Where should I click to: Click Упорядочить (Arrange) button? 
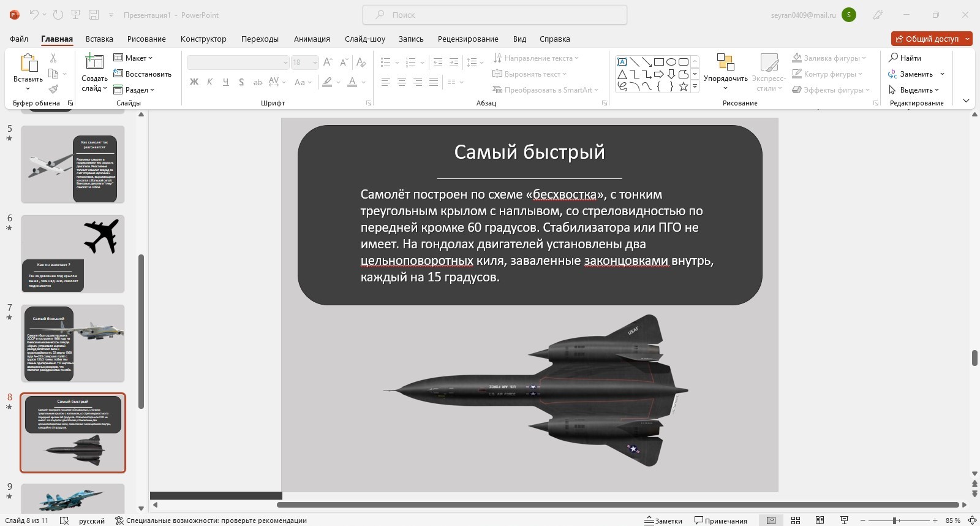click(725, 71)
